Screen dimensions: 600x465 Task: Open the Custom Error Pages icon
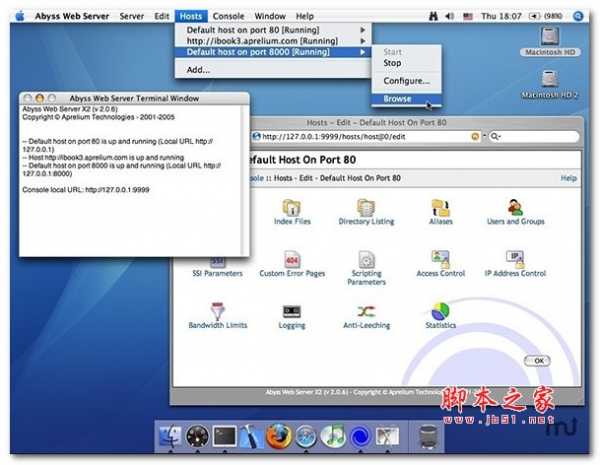pyautogui.click(x=292, y=260)
